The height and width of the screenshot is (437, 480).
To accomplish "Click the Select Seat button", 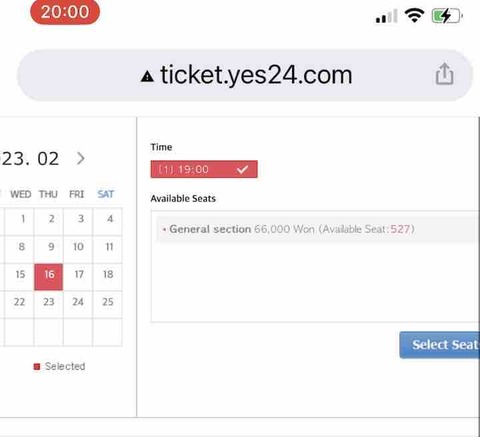I will 440,345.
